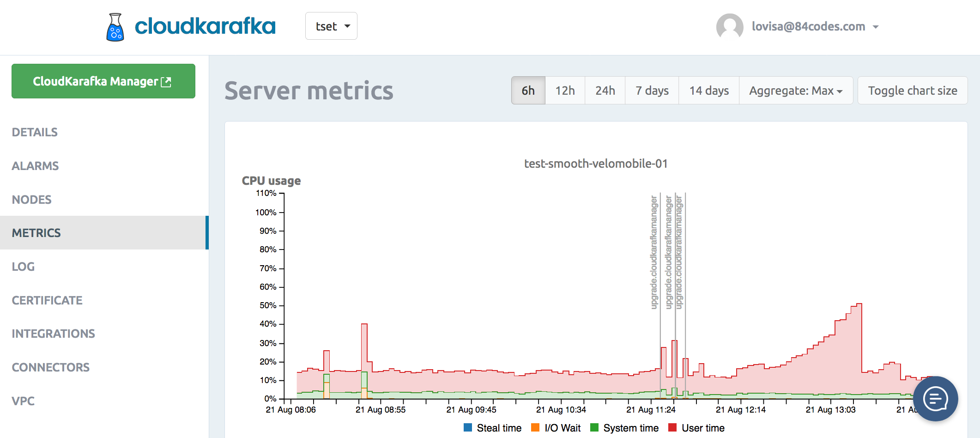Select METRICS sidebar item
Viewport: 980px width, 438px height.
click(104, 233)
